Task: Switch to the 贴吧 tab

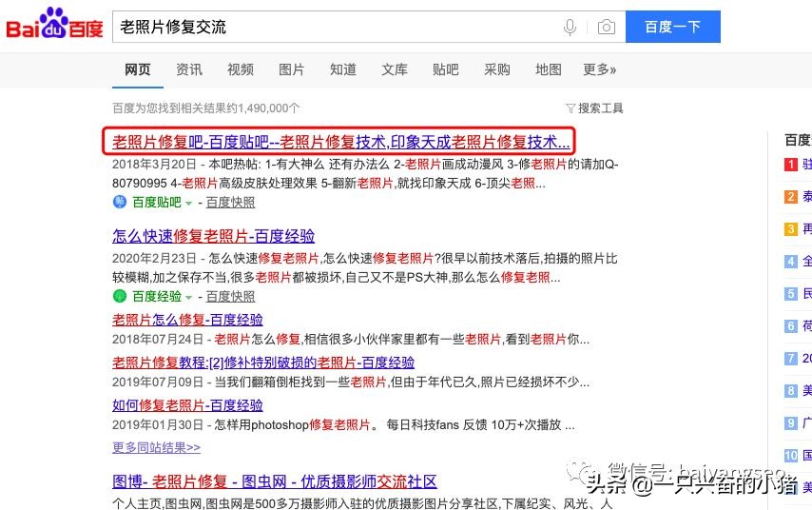Action: coord(446,69)
